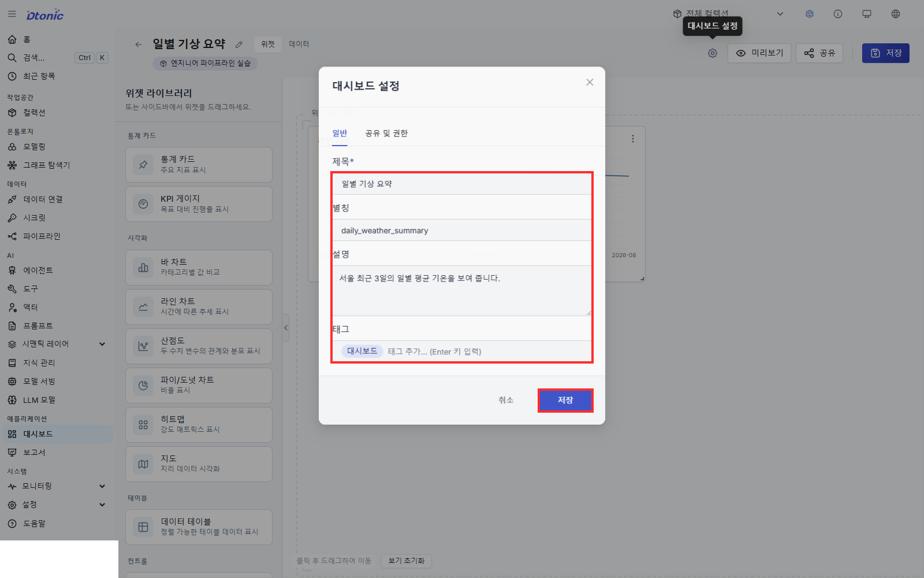Select the 공유 및 권한 tab
Screen dimensions: 924x578
(x=386, y=134)
